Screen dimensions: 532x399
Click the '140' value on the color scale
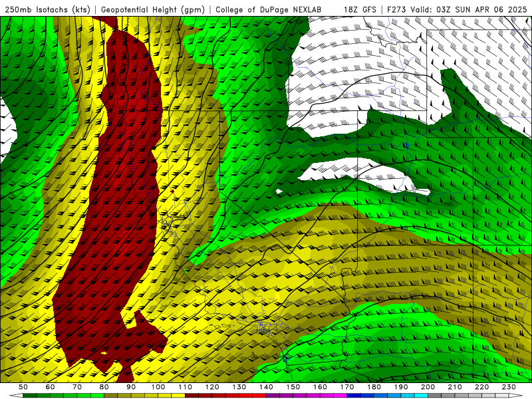266,387
